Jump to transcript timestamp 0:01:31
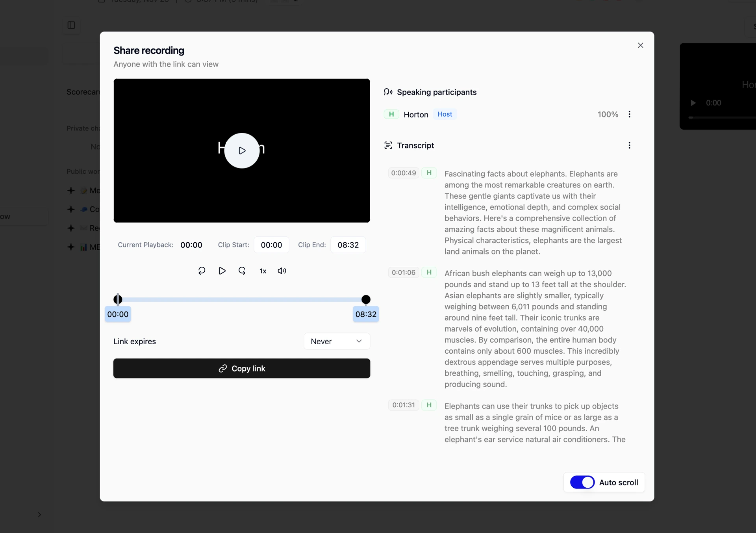The height and width of the screenshot is (533, 756). [x=404, y=405]
